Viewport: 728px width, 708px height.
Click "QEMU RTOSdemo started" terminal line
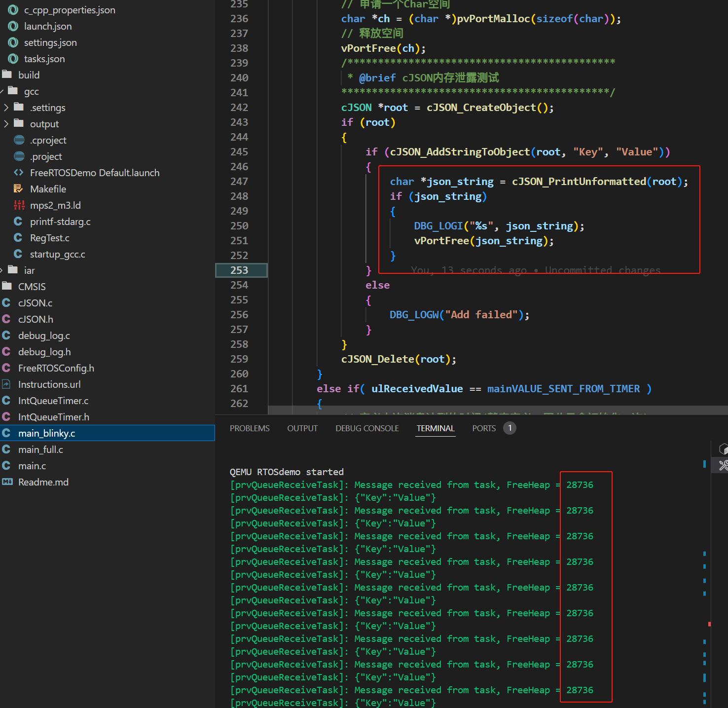(287, 472)
